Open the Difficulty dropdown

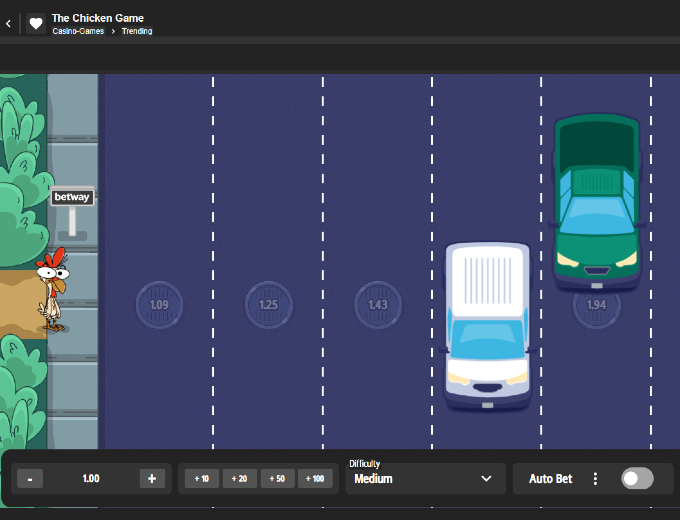click(x=423, y=479)
